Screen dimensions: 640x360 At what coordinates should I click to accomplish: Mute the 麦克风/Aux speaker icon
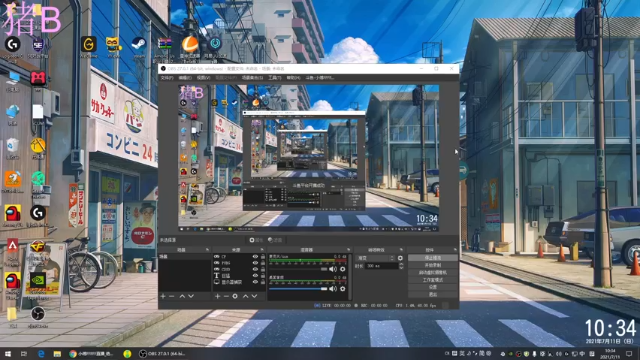(333, 269)
